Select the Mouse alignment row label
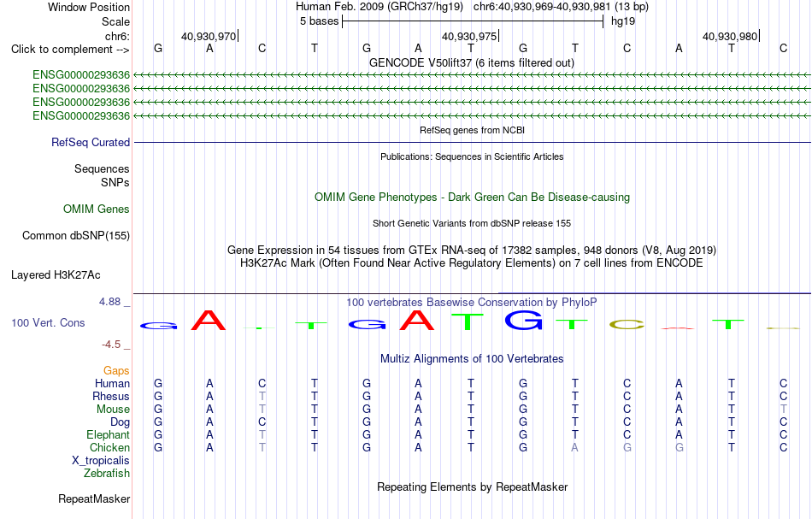 tap(113, 410)
